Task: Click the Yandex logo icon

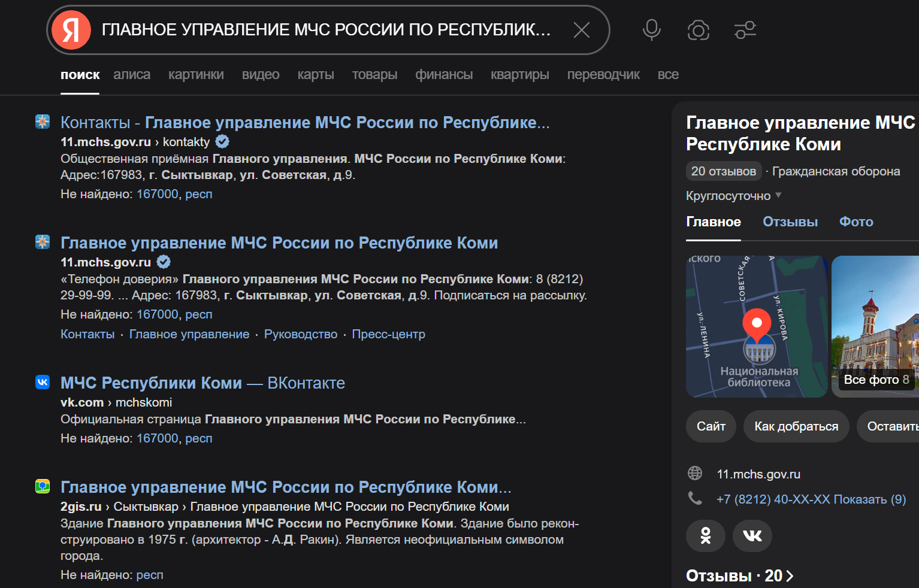Action: 71,30
